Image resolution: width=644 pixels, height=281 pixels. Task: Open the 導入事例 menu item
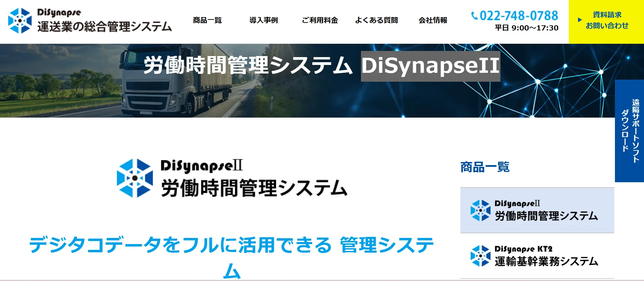click(264, 20)
